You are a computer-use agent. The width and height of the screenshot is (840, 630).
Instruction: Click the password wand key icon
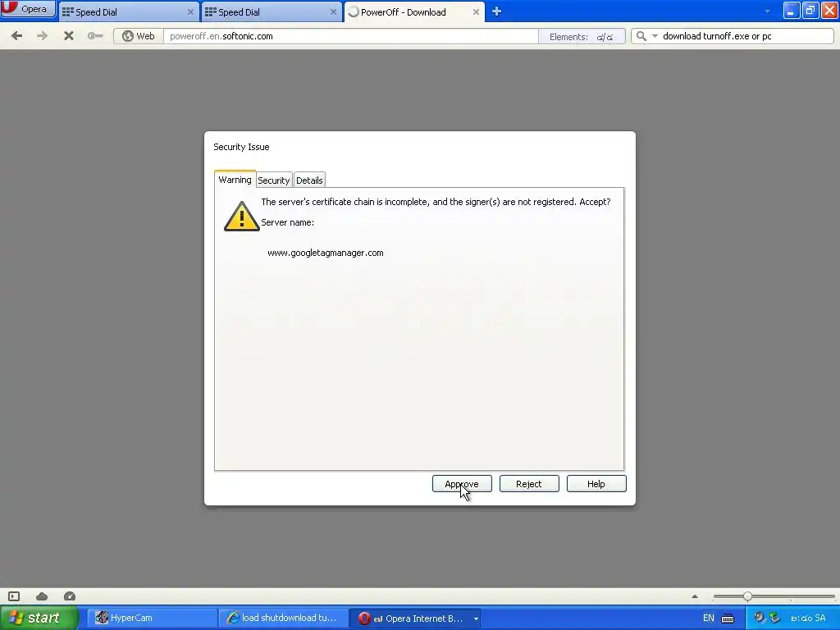point(95,36)
